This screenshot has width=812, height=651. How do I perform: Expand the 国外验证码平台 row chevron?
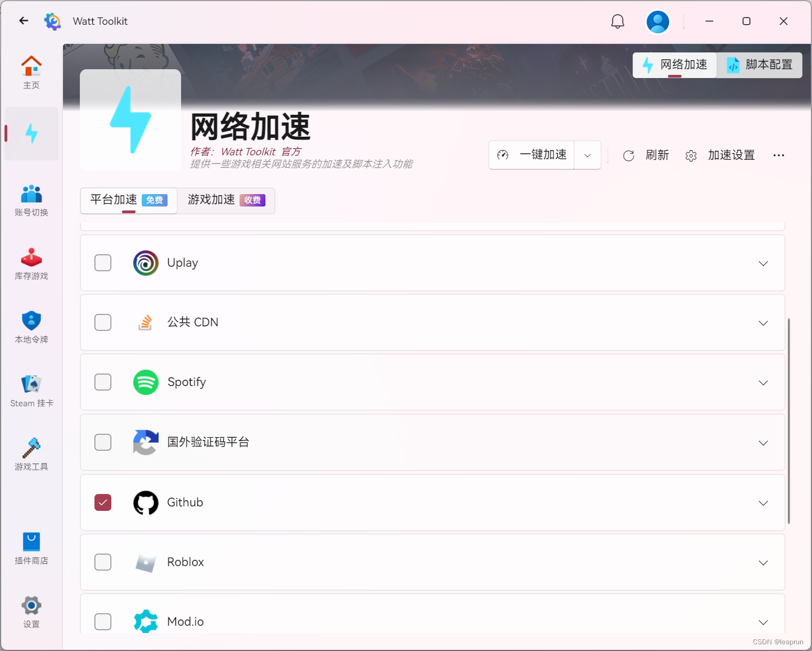click(x=763, y=443)
